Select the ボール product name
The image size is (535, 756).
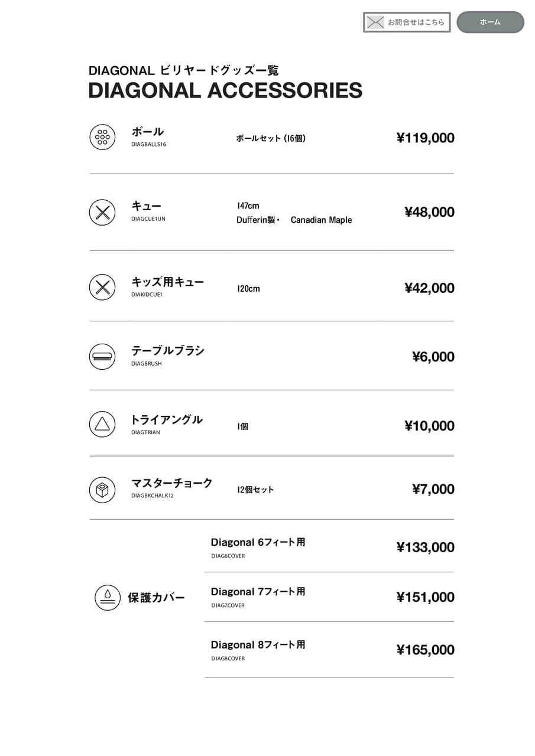[x=147, y=132]
